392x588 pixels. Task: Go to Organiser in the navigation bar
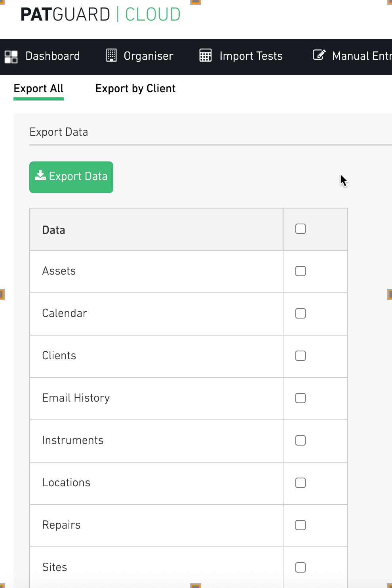click(x=140, y=56)
